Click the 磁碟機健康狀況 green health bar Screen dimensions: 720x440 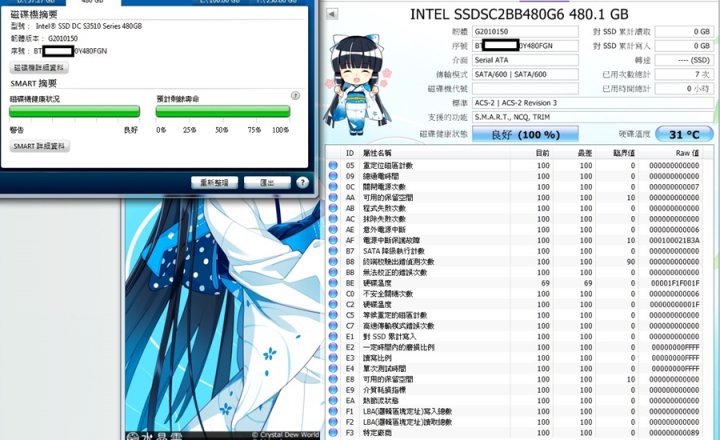[74, 112]
